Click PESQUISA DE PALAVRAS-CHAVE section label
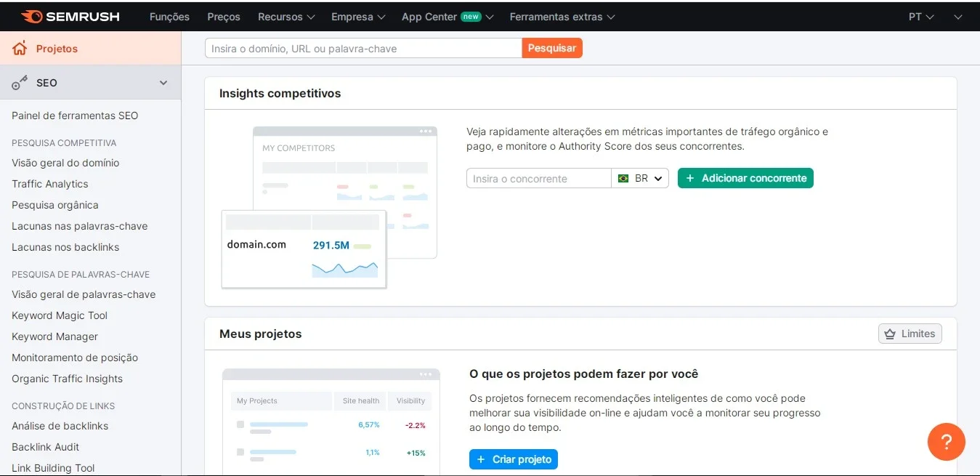The height and width of the screenshot is (476, 980). (x=81, y=275)
